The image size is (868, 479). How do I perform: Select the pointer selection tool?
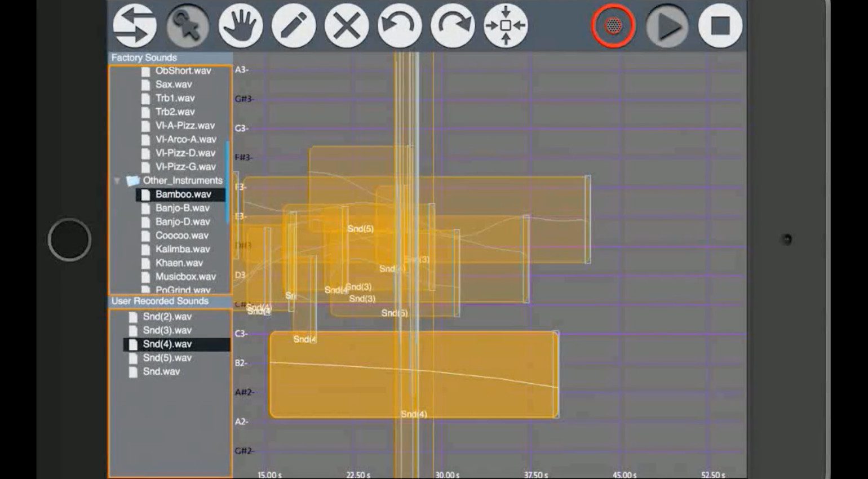[x=188, y=26]
